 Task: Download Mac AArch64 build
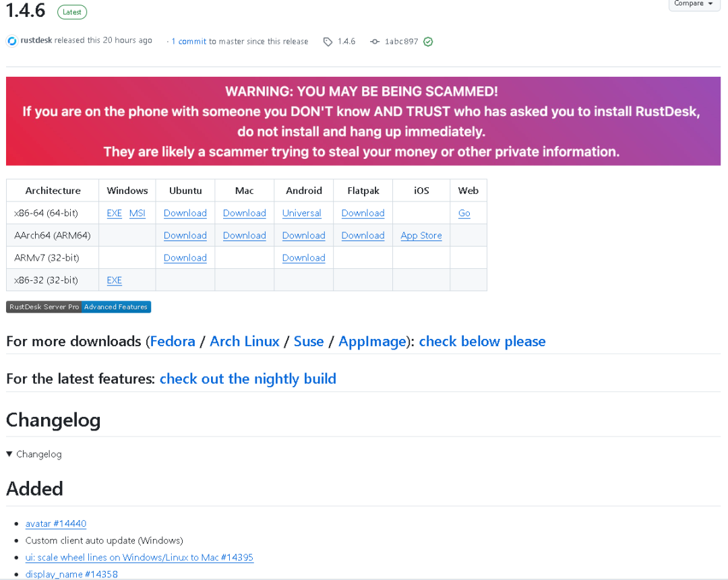tap(244, 235)
